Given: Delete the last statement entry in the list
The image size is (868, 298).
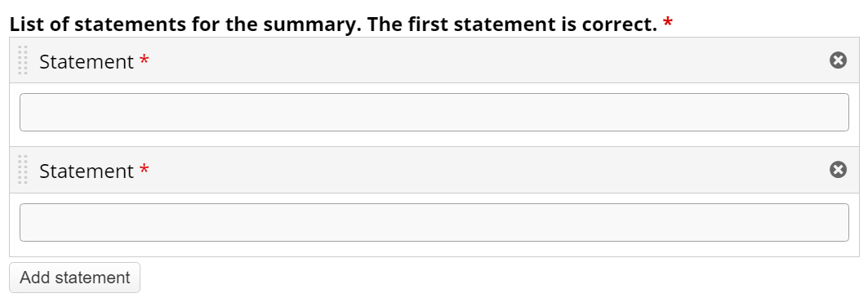Looking at the screenshot, I should (x=838, y=170).
